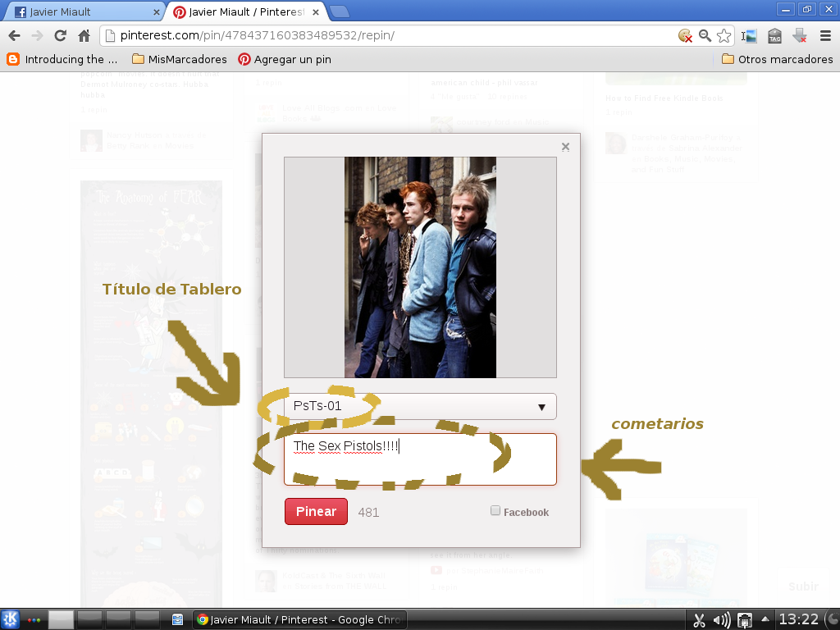Reload the Pinterest page
840x630 pixels.
pyautogui.click(x=61, y=35)
